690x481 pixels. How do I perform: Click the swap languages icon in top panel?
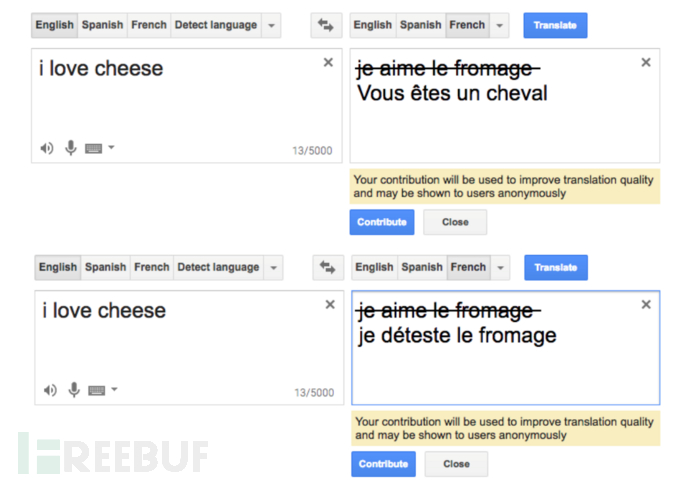click(x=326, y=25)
